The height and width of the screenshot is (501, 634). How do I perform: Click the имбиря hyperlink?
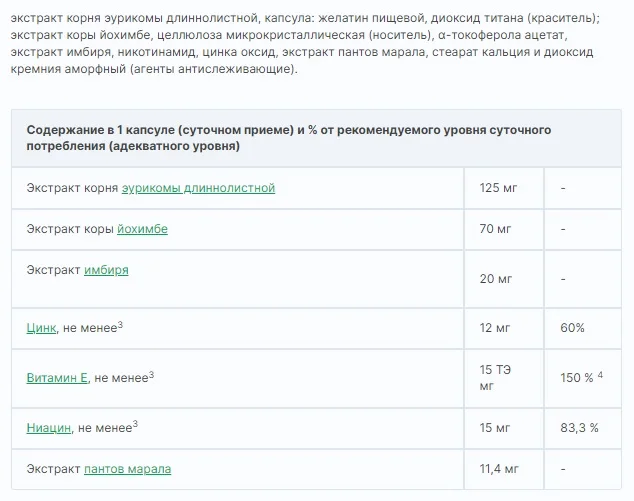tap(106, 270)
